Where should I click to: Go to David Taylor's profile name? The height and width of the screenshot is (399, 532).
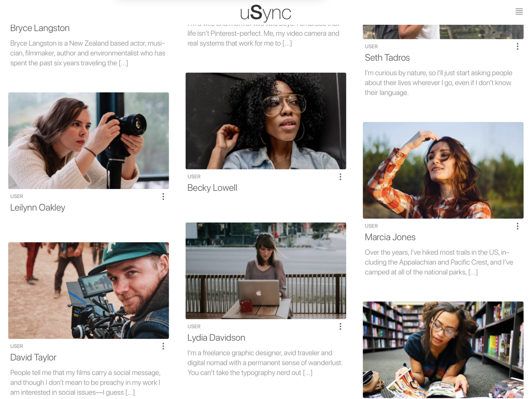click(x=33, y=357)
